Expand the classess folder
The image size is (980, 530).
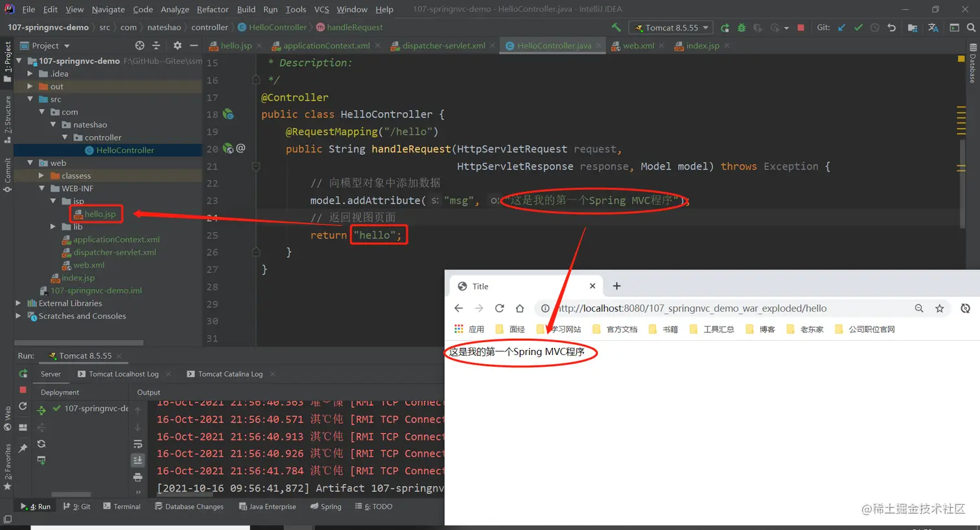[41, 176]
